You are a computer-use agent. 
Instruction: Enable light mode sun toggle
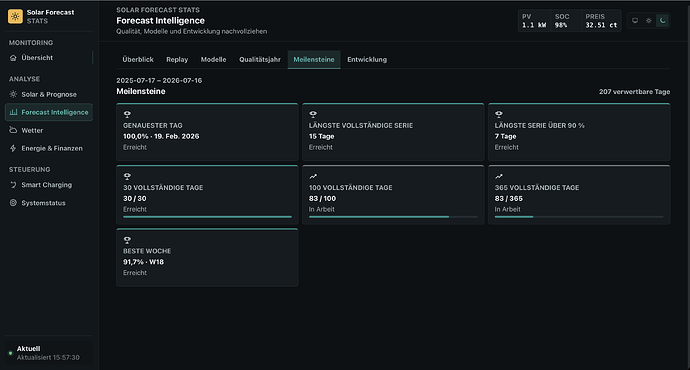(x=649, y=21)
